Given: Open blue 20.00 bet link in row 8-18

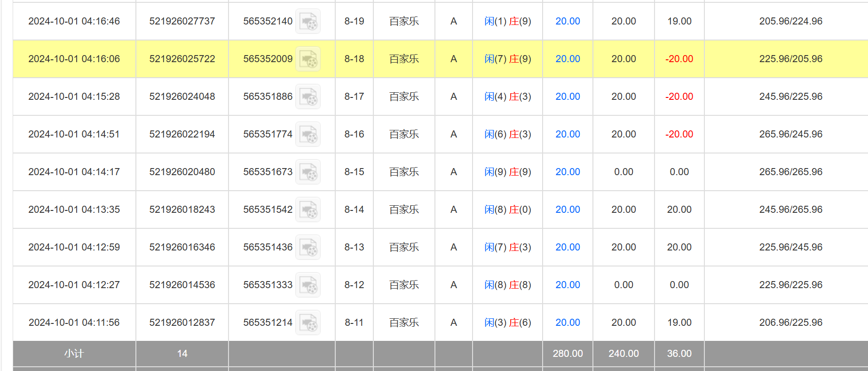Looking at the screenshot, I should coord(568,59).
